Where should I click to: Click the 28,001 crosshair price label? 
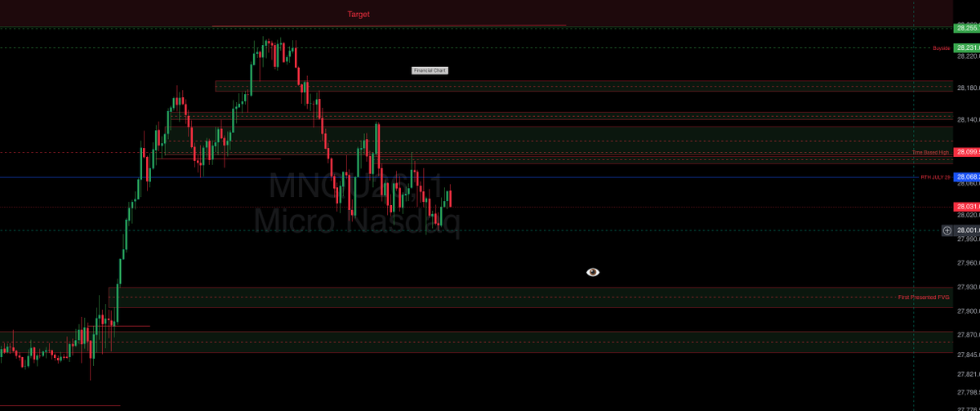click(x=967, y=230)
